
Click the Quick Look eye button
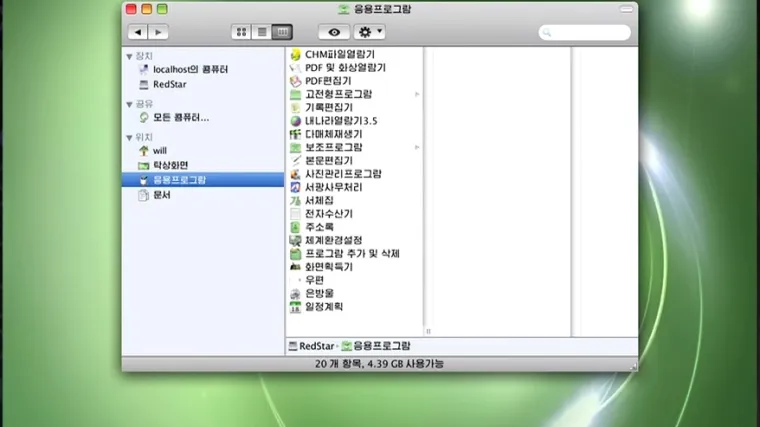(x=334, y=33)
